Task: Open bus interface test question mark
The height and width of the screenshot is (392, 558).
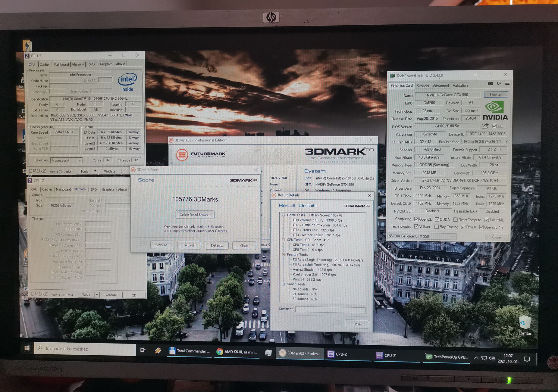Action: (506, 142)
